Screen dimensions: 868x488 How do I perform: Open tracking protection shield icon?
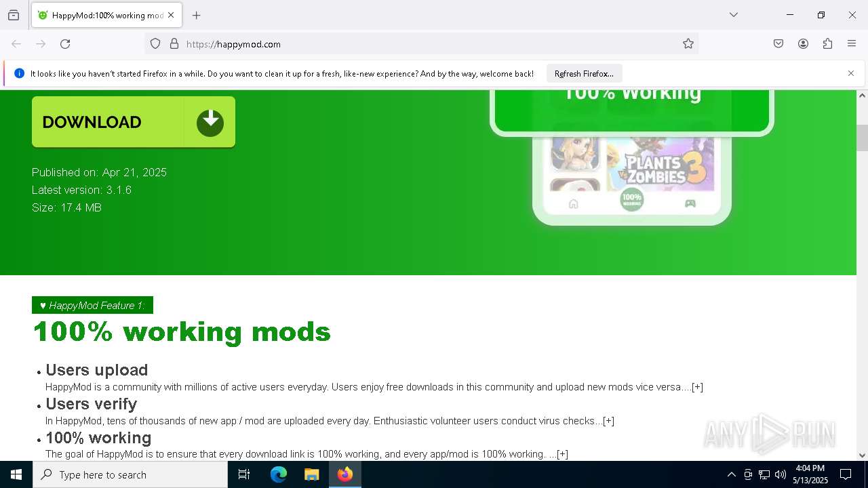[155, 44]
